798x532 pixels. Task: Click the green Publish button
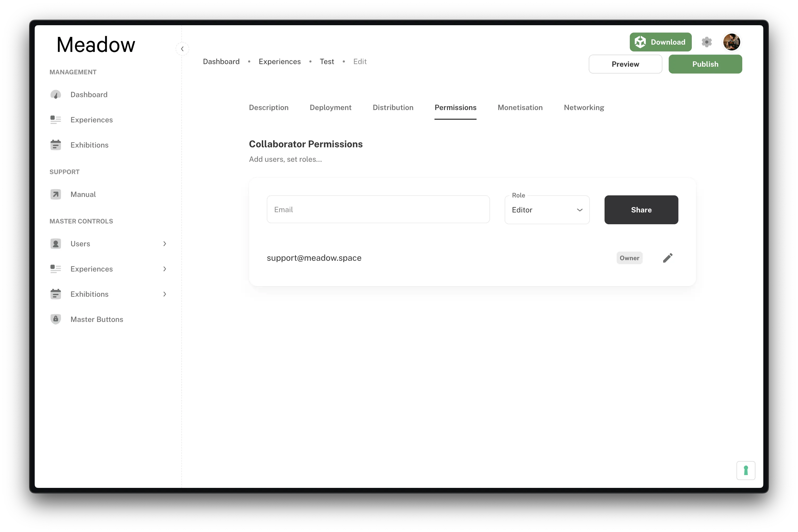tap(705, 64)
